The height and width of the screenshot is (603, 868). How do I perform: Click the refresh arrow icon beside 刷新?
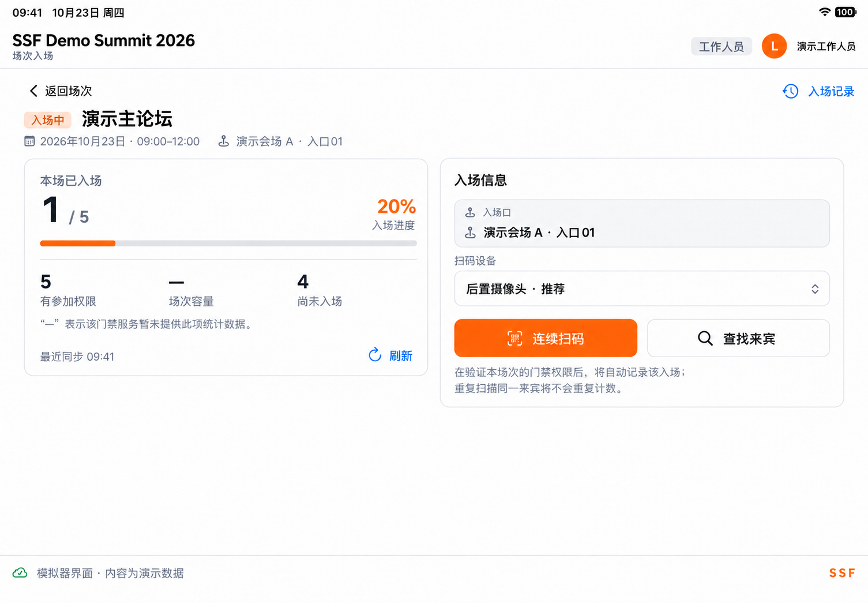(375, 355)
